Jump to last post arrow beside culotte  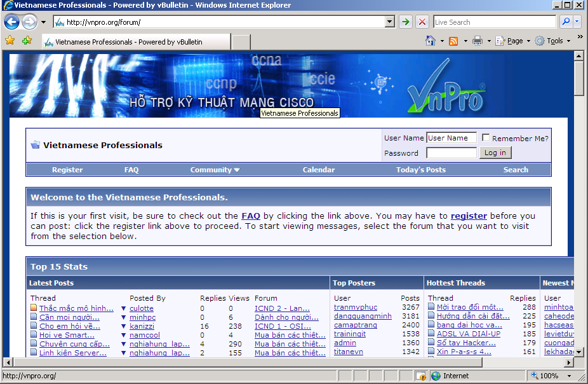click(123, 308)
